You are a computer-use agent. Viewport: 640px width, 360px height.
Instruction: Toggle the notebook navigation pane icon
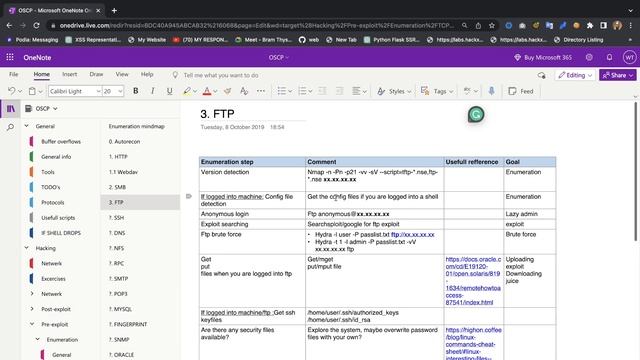click(x=11, y=109)
